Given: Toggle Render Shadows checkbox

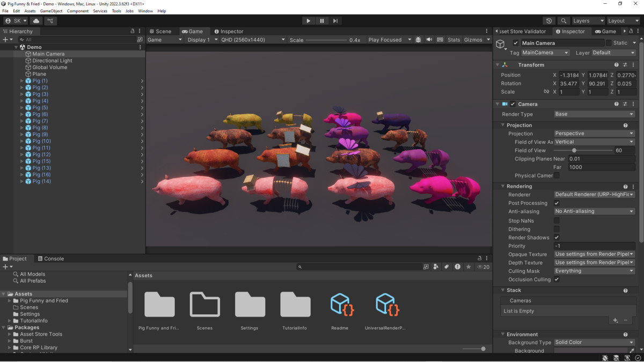Looking at the screenshot, I should (x=557, y=238).
